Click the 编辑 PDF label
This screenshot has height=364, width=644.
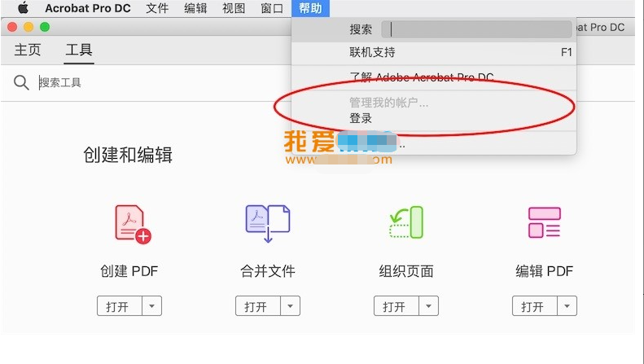[545, 271]
